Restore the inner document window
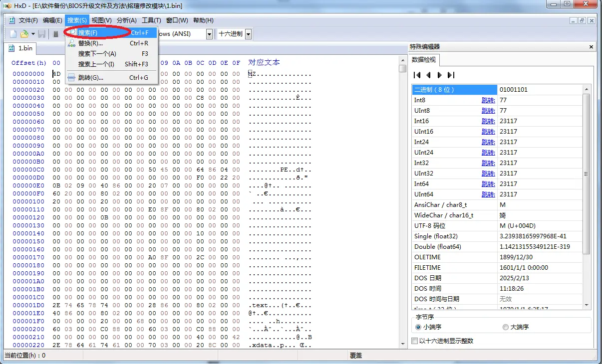The height and width of the screenshot is (364, 602). (582, 20)
